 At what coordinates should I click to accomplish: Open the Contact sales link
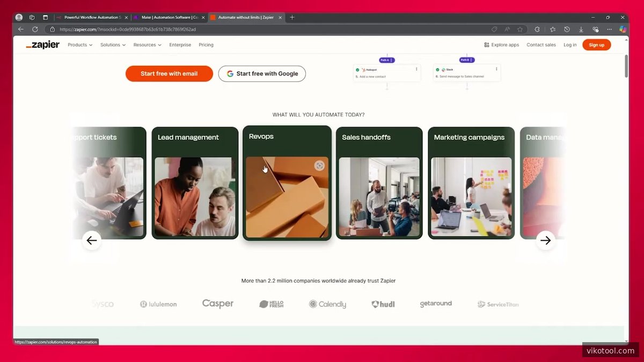coord(541,45)
